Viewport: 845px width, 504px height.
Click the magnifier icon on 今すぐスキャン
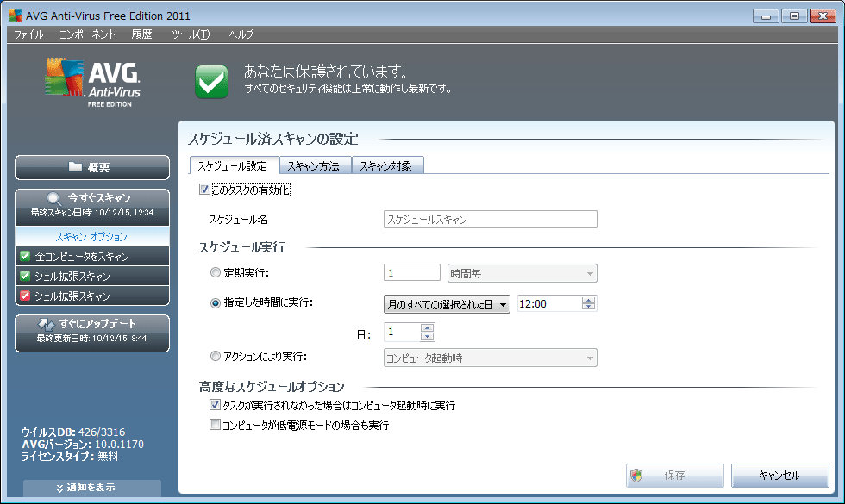point(53,199)
